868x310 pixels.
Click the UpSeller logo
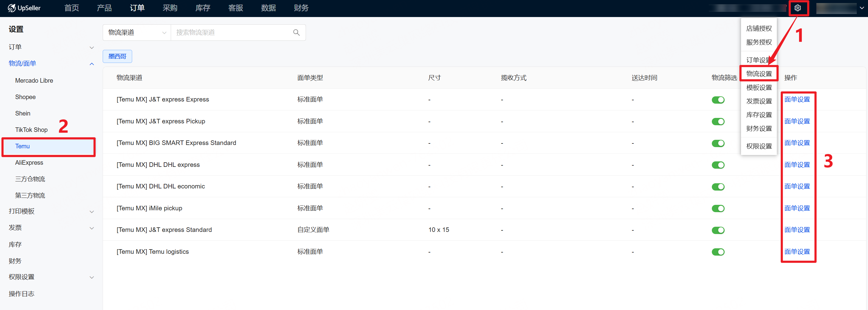click(24, 8)
